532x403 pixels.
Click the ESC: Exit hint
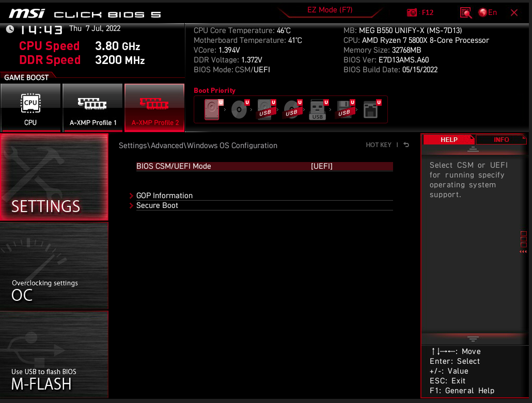pos(447,381)
